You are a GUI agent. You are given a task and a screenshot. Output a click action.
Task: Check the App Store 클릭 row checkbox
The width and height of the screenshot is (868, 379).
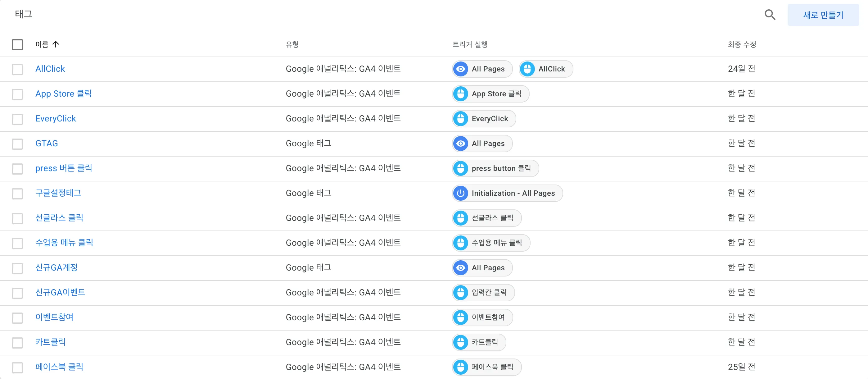(x=17, y=94)
